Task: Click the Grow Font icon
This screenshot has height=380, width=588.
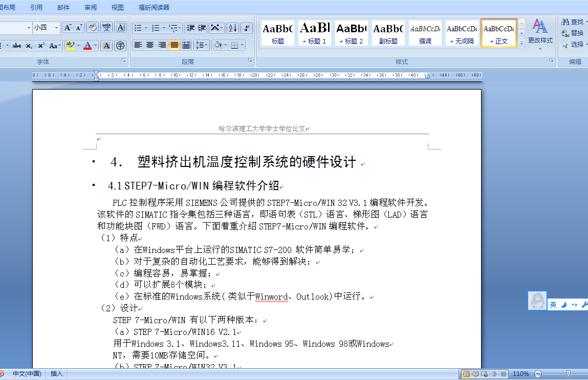Action: [x=67, y=27]
